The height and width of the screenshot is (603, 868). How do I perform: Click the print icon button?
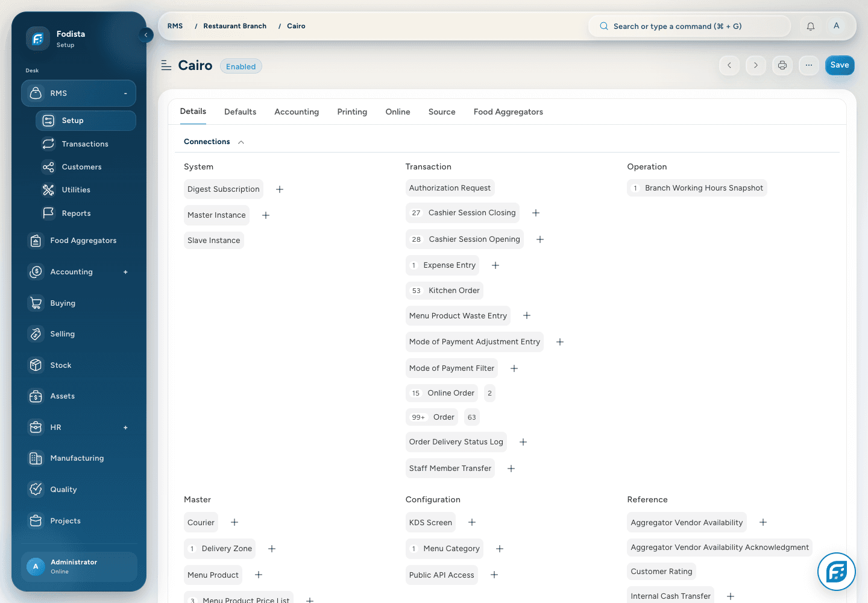(x=782, y=65)
